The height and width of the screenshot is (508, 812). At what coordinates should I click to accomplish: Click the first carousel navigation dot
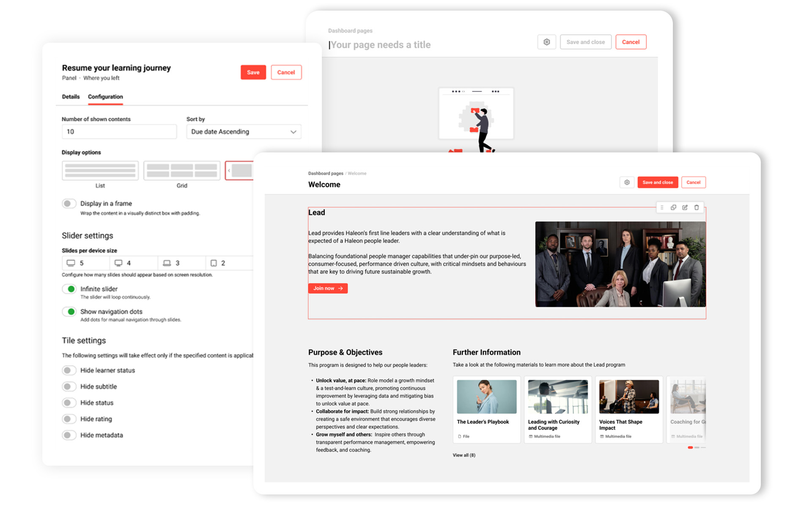(690, 447)
